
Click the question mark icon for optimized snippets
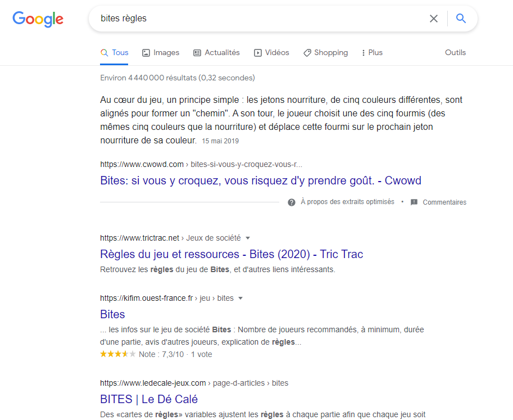(x=292, y=202)
